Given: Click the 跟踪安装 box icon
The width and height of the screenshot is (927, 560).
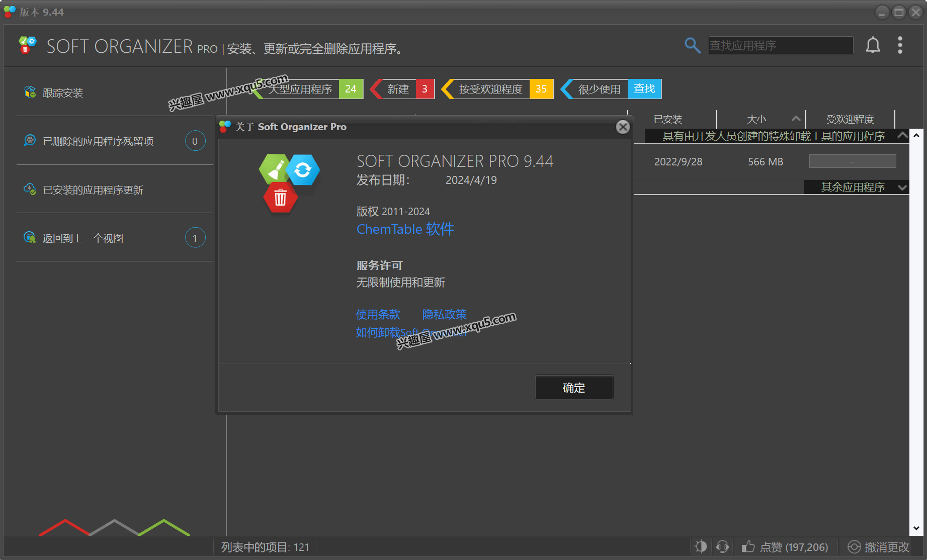Looking at the screenshot, I should click(x=30, y=92).
